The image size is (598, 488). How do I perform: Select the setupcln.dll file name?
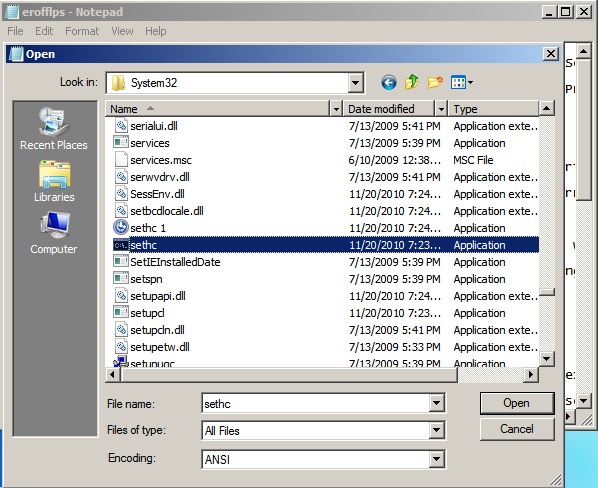158,330
